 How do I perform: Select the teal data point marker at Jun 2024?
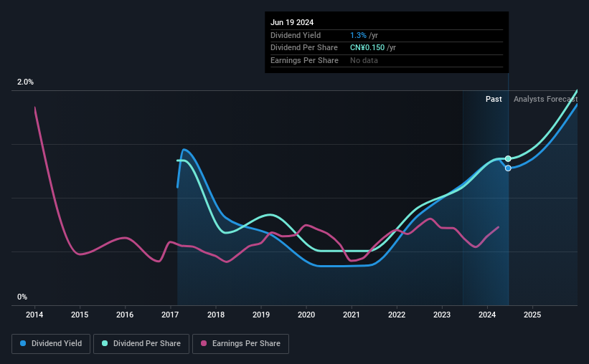pyautogui.click(x=508, y=159)
